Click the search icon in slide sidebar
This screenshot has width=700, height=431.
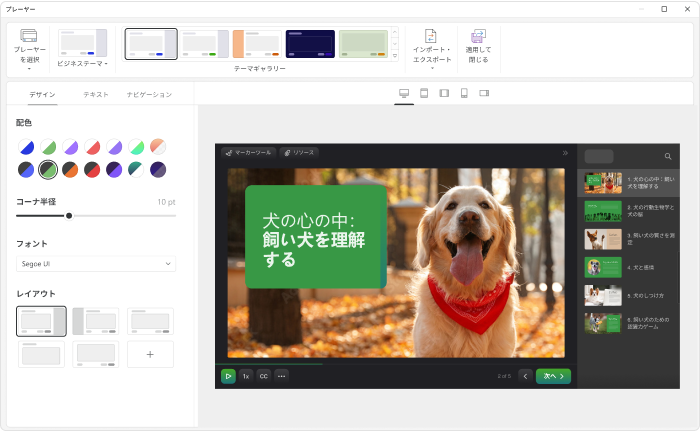pos(668,157)
